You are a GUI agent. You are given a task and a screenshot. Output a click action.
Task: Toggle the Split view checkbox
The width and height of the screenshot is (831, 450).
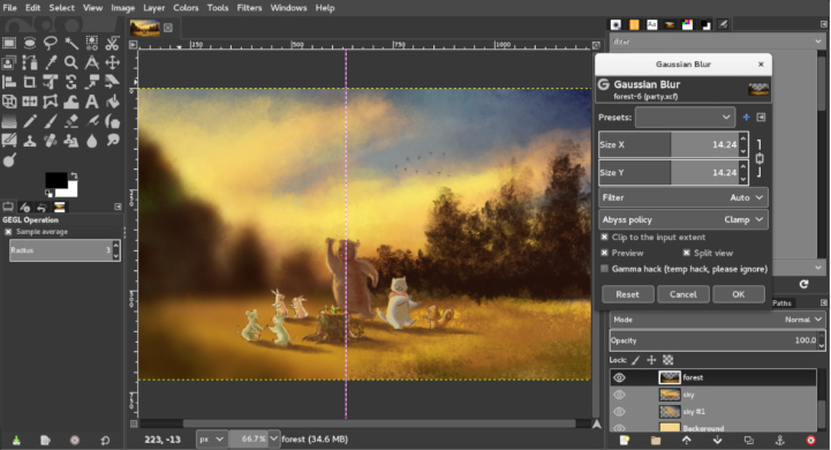[x=686, y=253]
